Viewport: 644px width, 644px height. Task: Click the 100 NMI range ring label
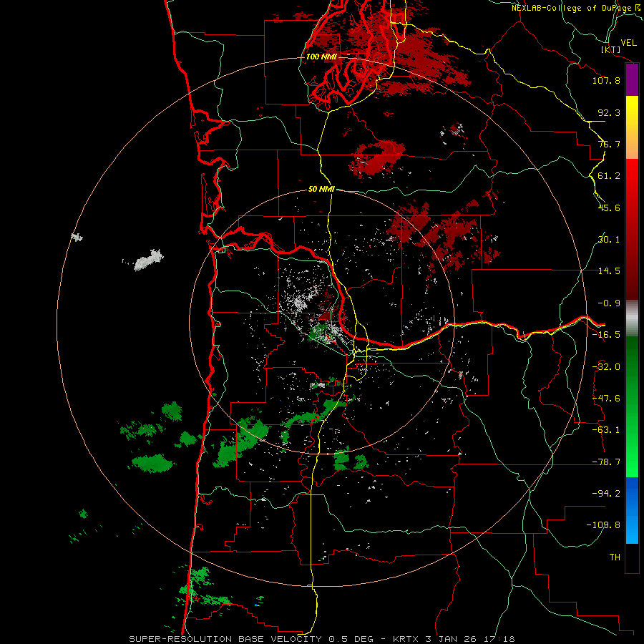[x=321, y=57]
